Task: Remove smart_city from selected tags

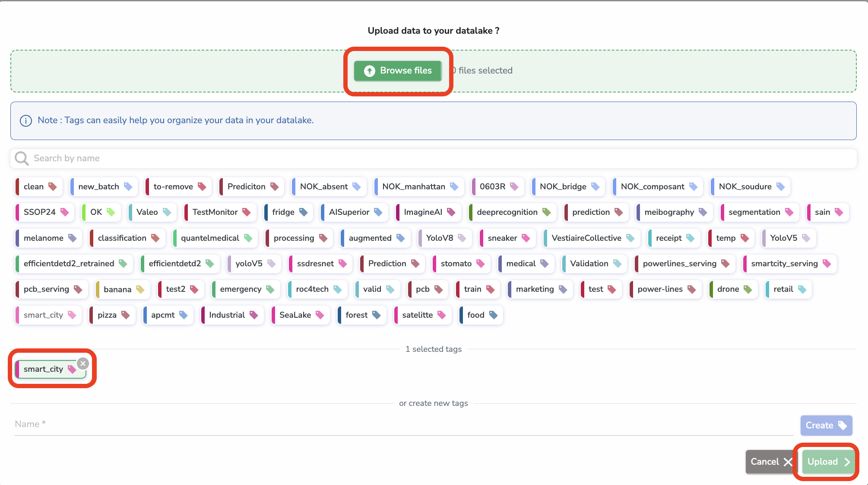Action: click(82, 363)
